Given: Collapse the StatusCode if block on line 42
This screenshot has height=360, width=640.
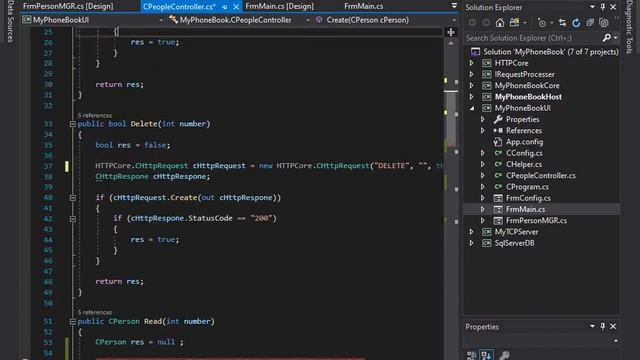Looking at the screenshot, I should point(72,219).
